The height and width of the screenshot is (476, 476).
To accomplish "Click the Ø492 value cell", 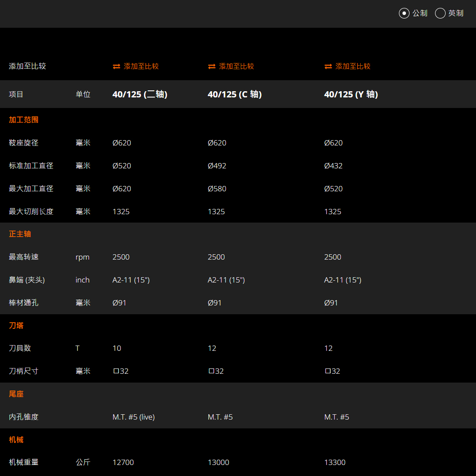I will [x=217, y=166].
